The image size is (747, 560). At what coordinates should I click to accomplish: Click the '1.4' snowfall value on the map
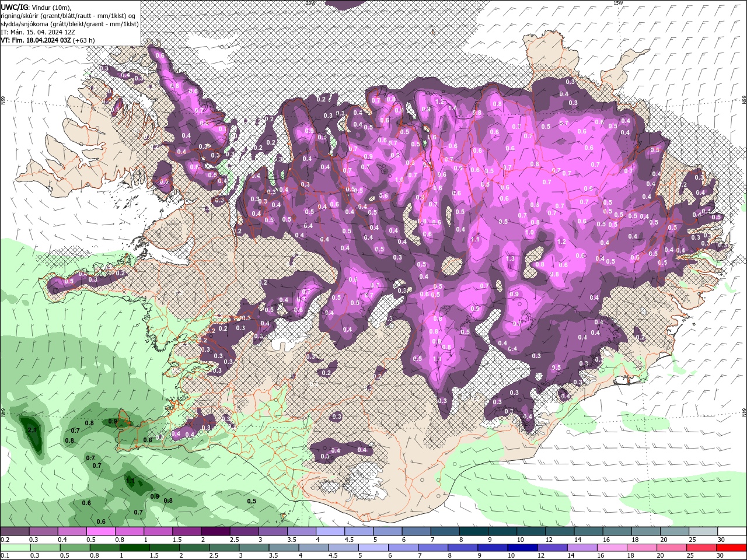tap(452, 107)
